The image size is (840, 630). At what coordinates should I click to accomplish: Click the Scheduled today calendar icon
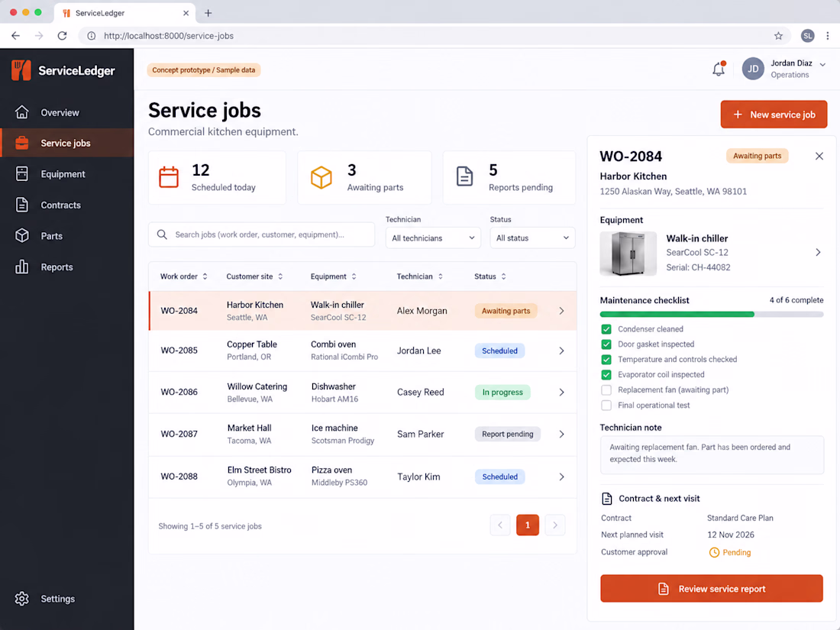click(x=169, y=177)
